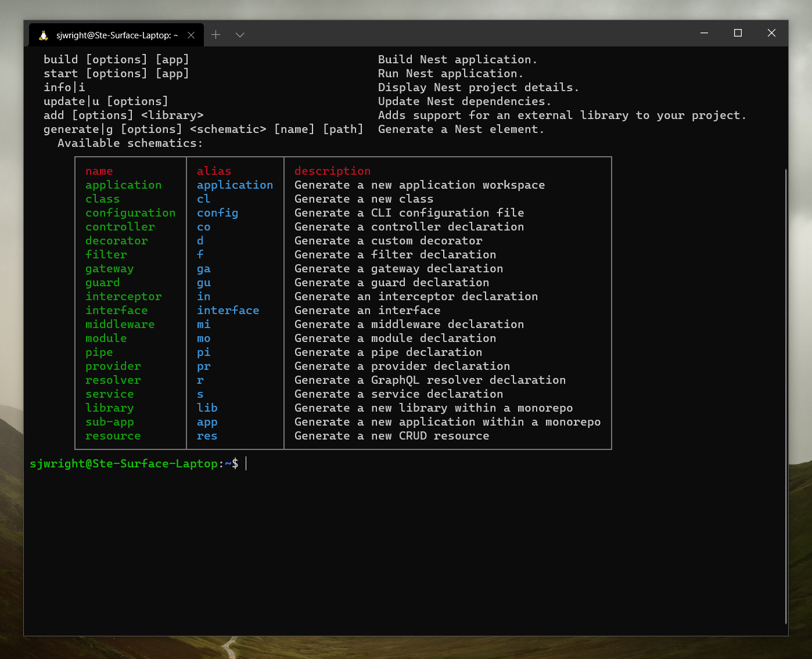Image resolution: width=812 pixels, height=659 pixels.
Task: Click the 'add [options] <library>' command line
Action: pos(124,116)
